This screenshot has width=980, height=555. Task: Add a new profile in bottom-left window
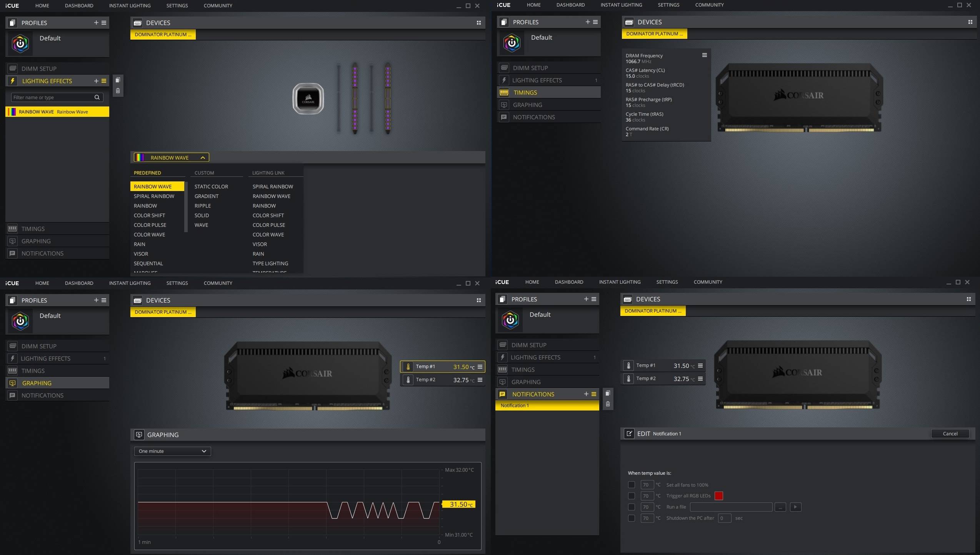(96, 300)
